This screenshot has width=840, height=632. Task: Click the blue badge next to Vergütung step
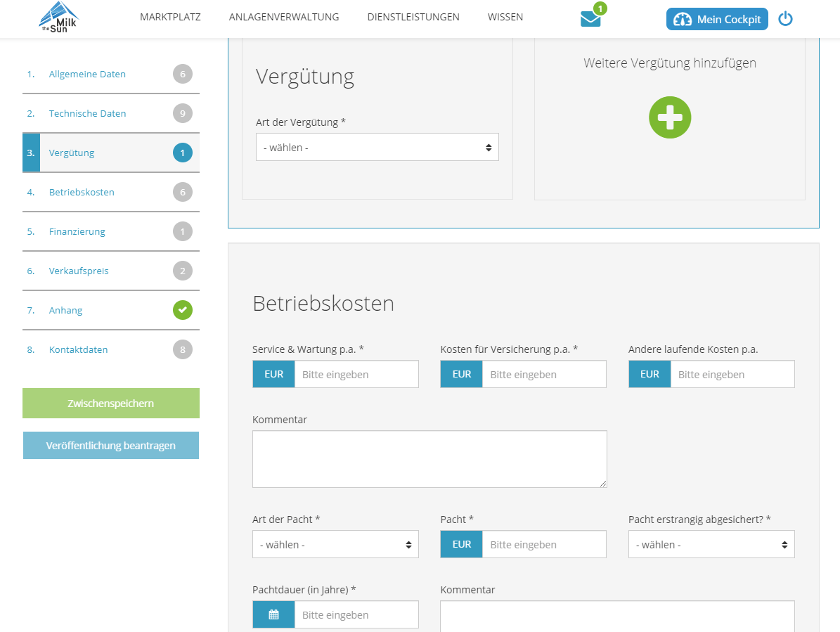coord(183,153)
